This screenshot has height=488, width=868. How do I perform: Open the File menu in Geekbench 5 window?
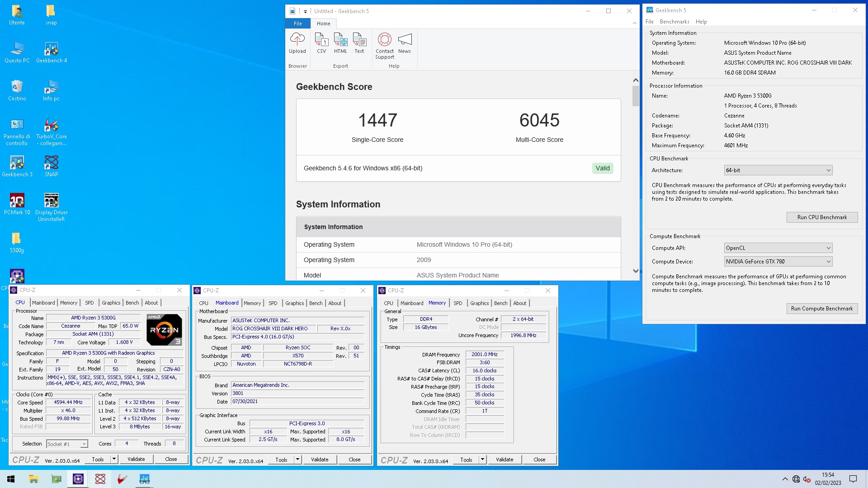(649, 22)
